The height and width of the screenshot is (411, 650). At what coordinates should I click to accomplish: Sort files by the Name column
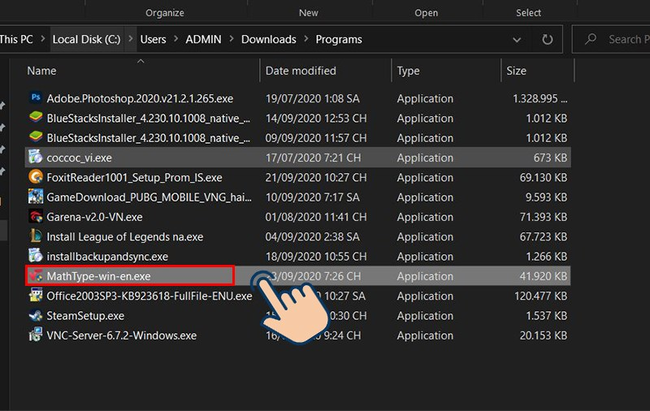point(42,71)
